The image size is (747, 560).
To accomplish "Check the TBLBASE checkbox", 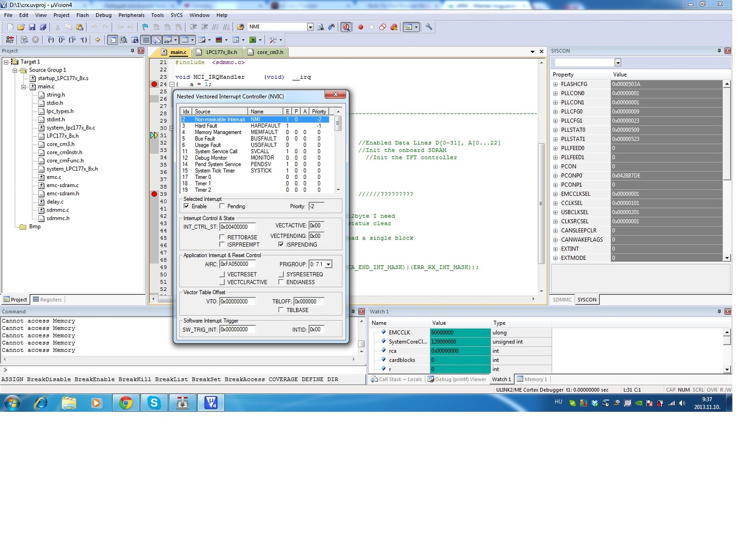I will click(281, 310).
